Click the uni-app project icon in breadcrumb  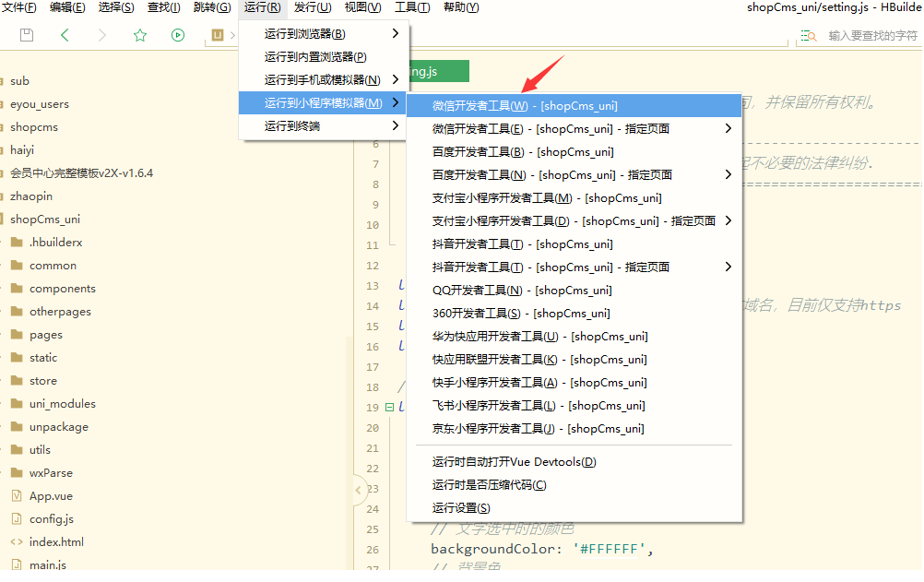pos(218,35)
